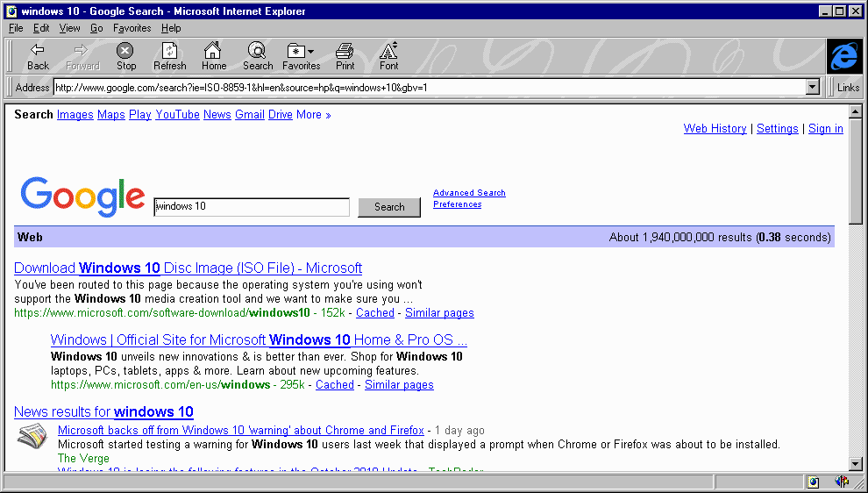Open the Settings link
This screenshot has height=493, width=868.
click(x=777, y=128)
